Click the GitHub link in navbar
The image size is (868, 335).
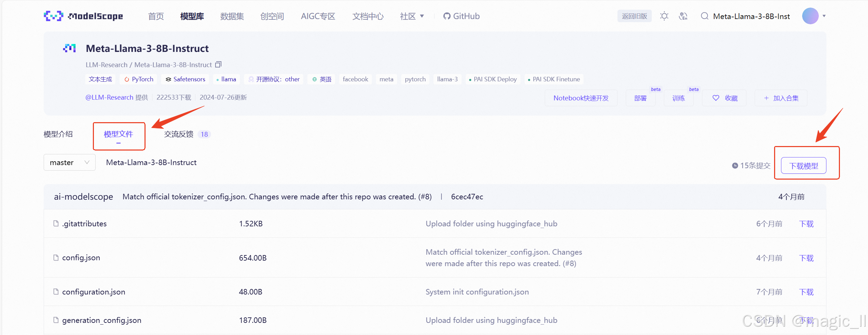tap(461, 16)
